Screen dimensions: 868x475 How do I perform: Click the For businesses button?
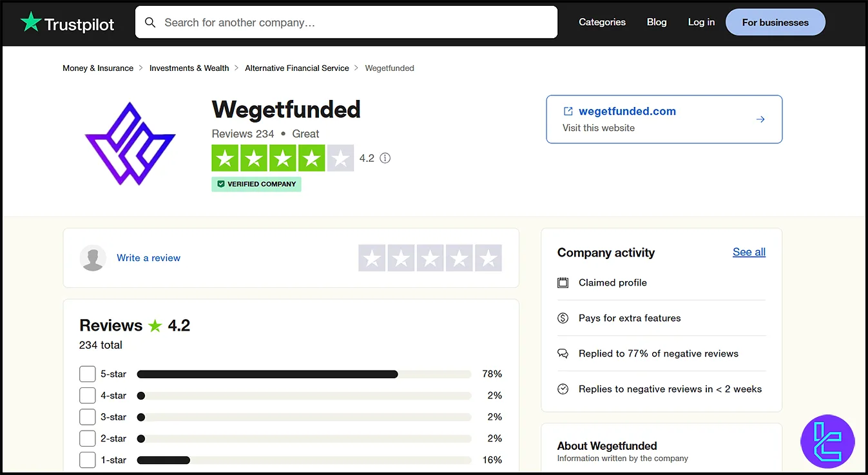click(775, 22)
